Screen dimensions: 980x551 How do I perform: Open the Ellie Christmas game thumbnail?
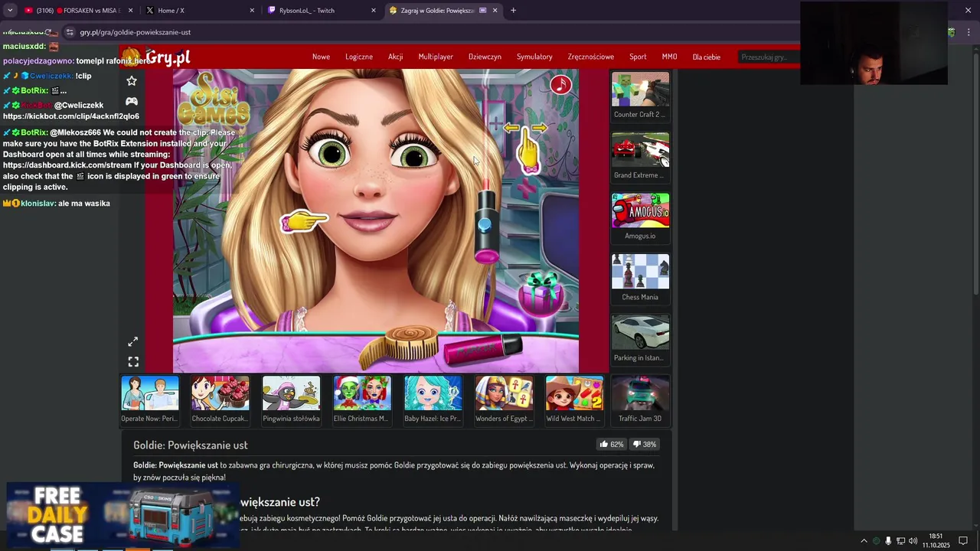(362, 399)
